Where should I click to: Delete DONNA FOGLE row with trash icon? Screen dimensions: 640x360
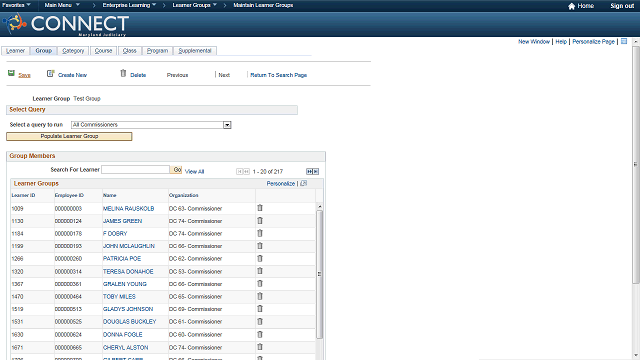pyautogui.click(x=260, y=335)
